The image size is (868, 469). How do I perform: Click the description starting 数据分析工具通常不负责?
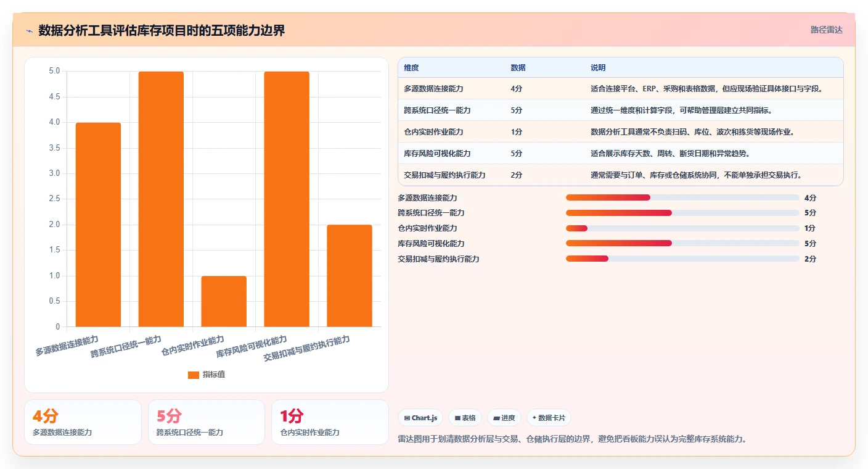(692, 132)
